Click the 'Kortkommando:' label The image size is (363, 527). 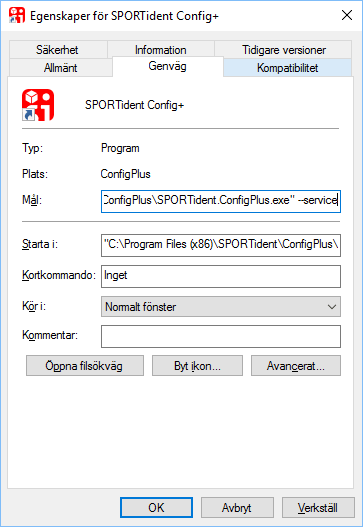pyautogui.click(x=59, y=275)
